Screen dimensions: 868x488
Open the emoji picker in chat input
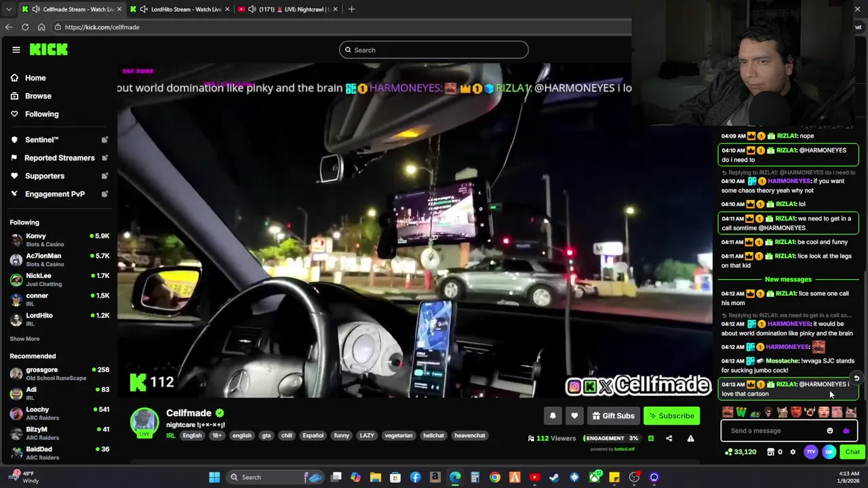coord(830,431)
